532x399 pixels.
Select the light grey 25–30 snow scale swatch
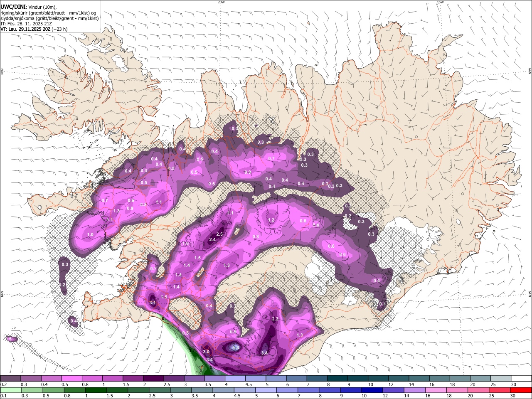tap(501, 378)
